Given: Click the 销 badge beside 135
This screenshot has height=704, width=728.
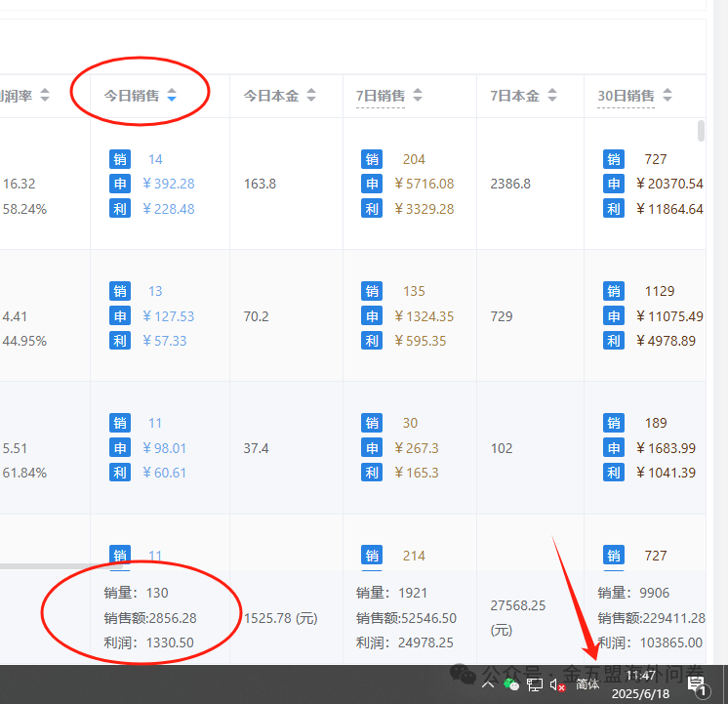Looking at the screenshot, I should pos(372,291).
